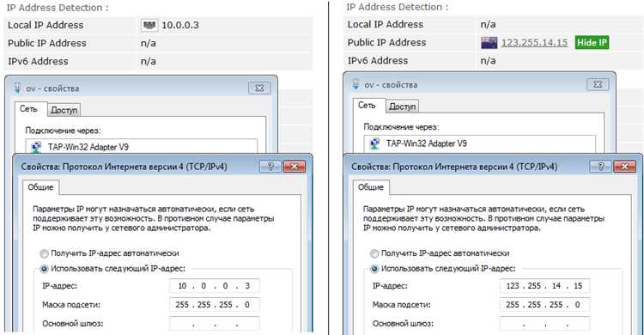Click 'Подключение через:' label in left window
Screen dimensions: 644x335
click(x=64, y=131)
